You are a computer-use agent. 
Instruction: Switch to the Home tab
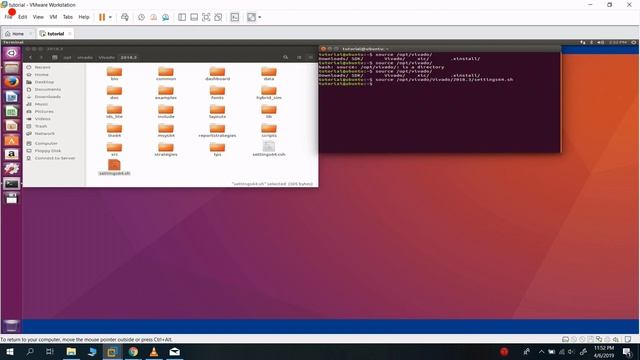[18, 33]
